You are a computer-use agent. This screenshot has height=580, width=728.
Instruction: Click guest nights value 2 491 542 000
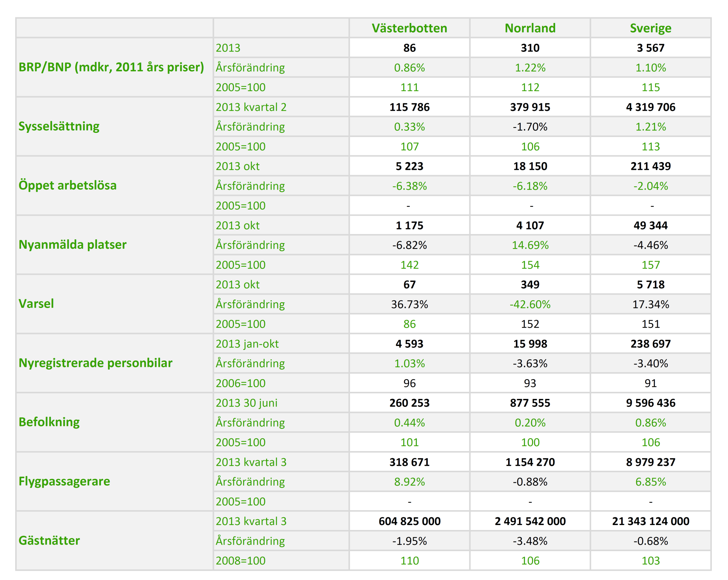530,522
